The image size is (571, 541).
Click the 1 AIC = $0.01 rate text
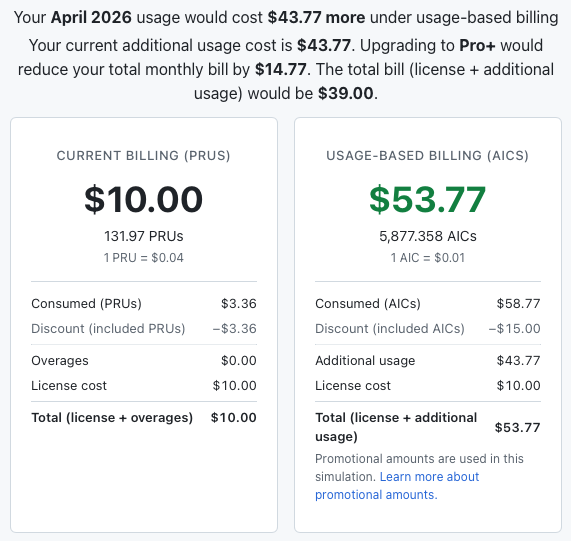(x=428, y=258)
